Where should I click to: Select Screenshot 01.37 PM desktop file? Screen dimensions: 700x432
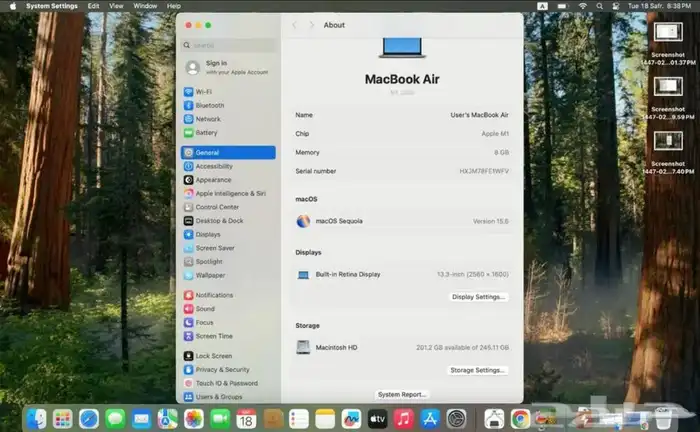click(668, 43)
